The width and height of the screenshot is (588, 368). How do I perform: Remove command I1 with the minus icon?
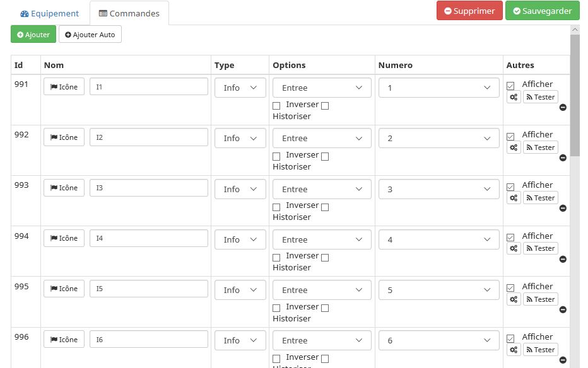tap(563, 107)
